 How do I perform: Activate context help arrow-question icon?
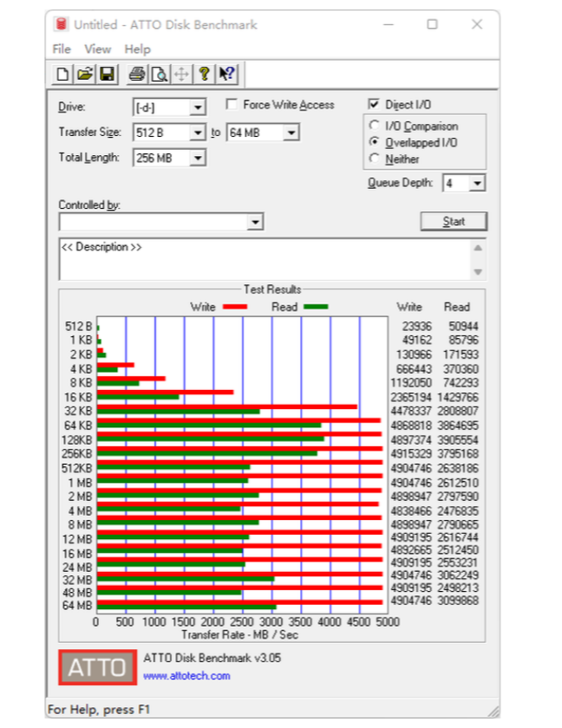[x=226, y=75]
